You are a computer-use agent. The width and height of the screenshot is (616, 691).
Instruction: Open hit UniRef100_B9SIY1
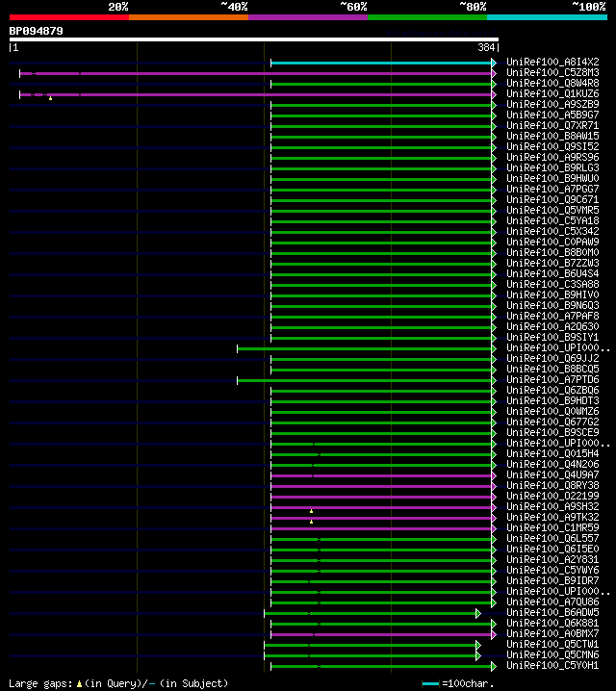(x=552, y=337)
